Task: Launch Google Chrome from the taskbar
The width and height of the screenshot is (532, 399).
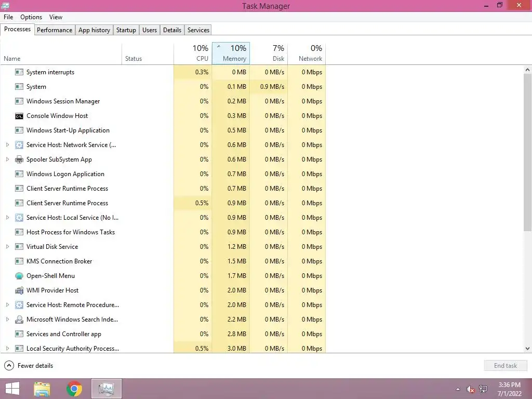Action: click(x=74, y=389)
